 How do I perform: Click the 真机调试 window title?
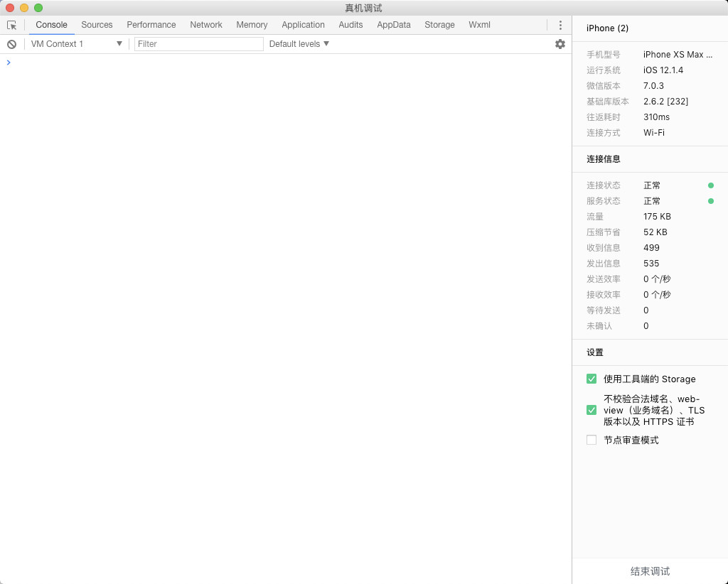(x=363, y=9)
